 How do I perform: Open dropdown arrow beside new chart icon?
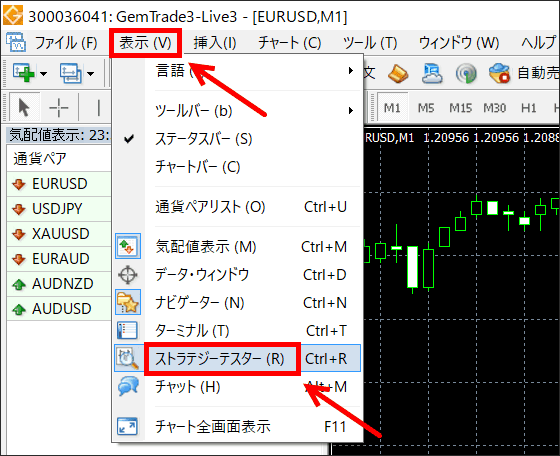point(43,74)
